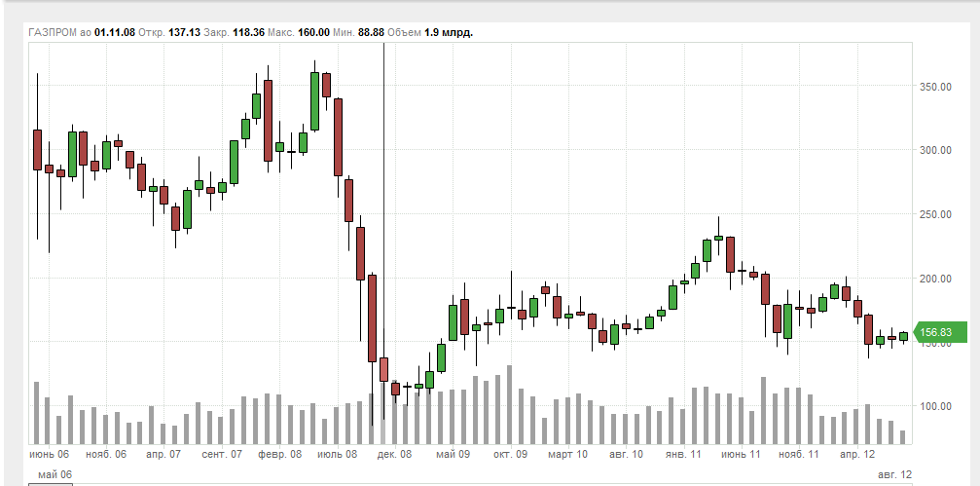Click the Откр. label in chart header
Screen dimensions: 980x486
(152, 32)
